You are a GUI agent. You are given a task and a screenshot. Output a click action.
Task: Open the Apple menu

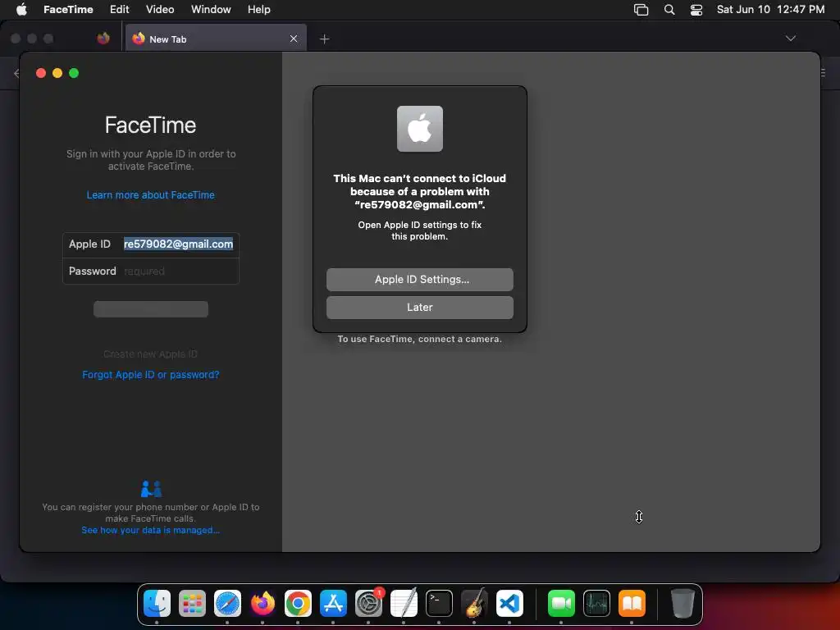21,9
